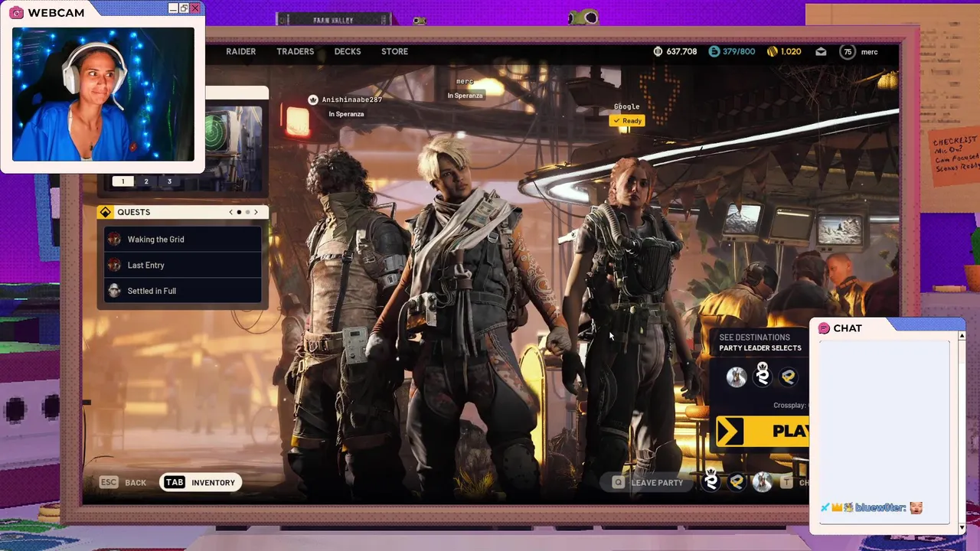Image resolution: width=980 pixels, height=551 pixels.
Task: Click the chicken avatar in destinations panel
Action: tap(737, 377)
